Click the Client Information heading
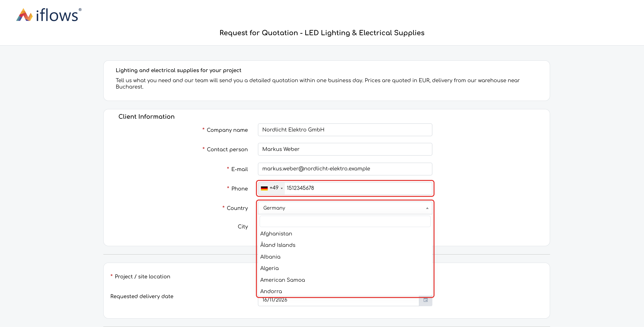The width and height of the screenshot is (644, 327). pyautogui.click(x=147, y=117)
